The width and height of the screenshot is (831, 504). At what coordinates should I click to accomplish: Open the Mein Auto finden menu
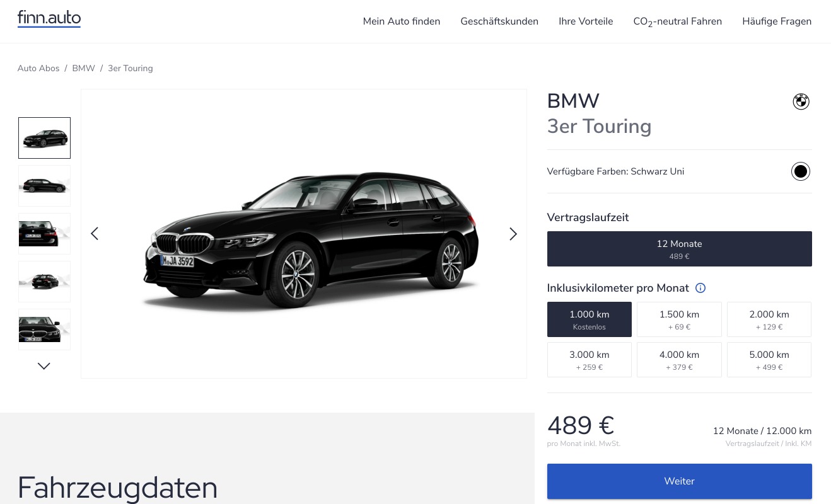coord(402,21)
